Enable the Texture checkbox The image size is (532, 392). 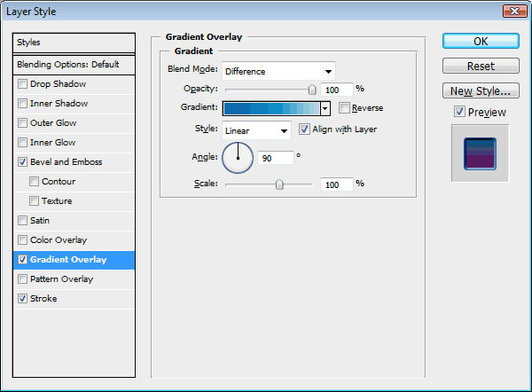34,201
